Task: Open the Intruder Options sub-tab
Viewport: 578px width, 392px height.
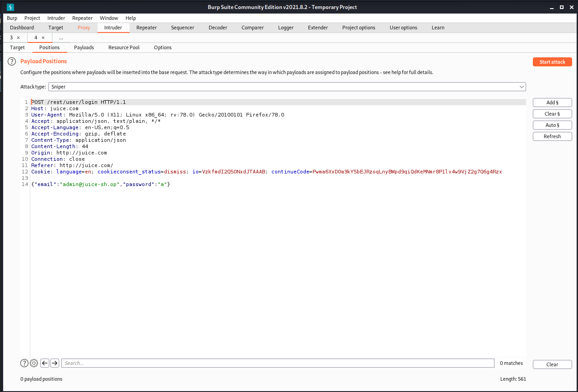Action: 163,47
